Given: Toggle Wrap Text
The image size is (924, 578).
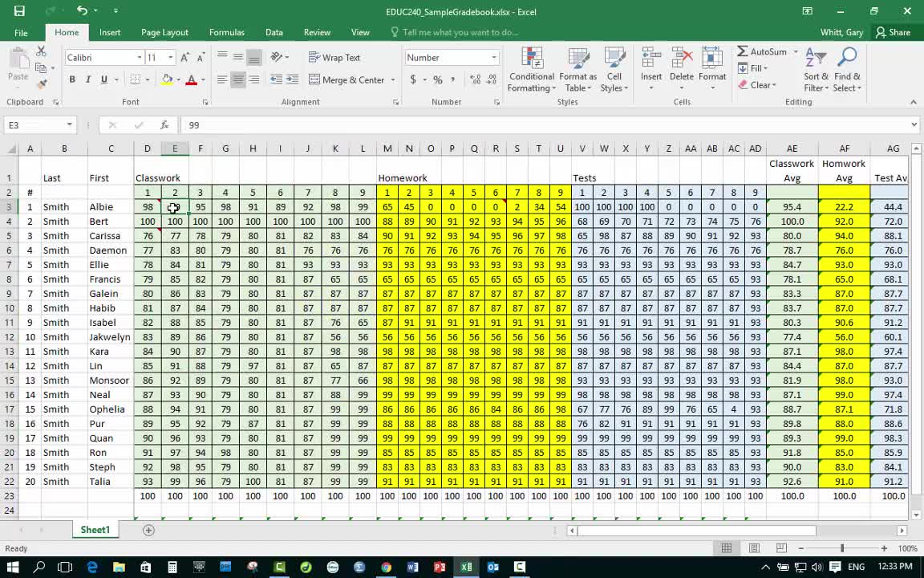Looking at the screenshot, I should click(x=334, y=57).
